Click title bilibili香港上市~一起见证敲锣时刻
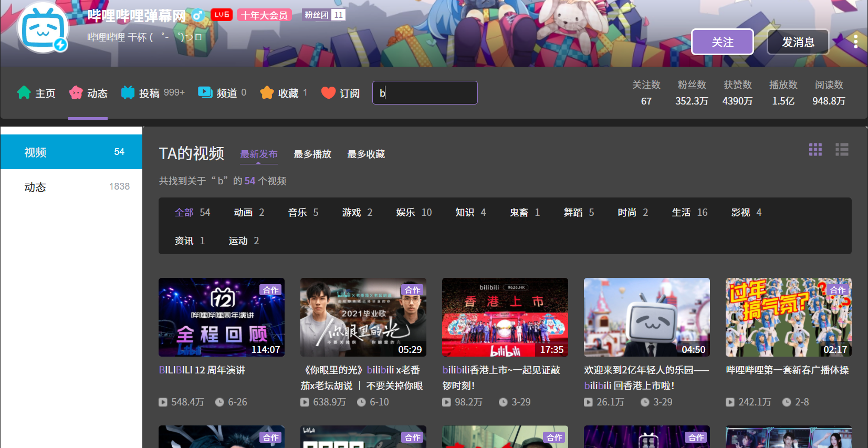The width and height of the screenshot is (868, 448). (501, 378)
